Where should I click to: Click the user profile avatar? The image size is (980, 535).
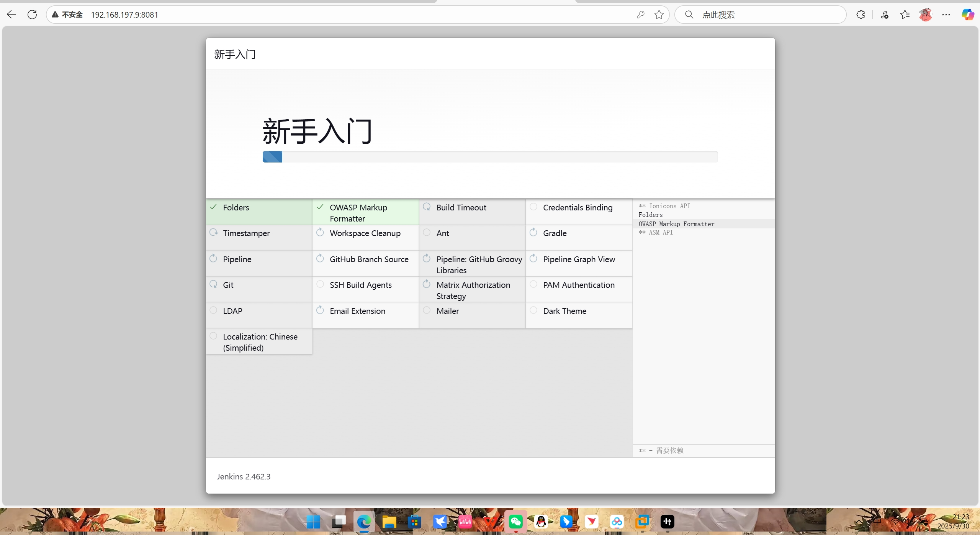click(925, 15)
